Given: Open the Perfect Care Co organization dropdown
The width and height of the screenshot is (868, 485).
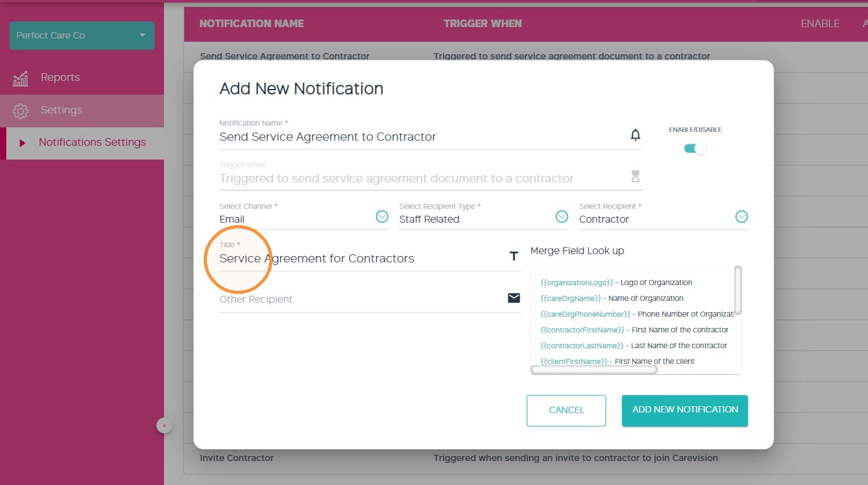Looking at the screenshot, I should click(82, 35).
